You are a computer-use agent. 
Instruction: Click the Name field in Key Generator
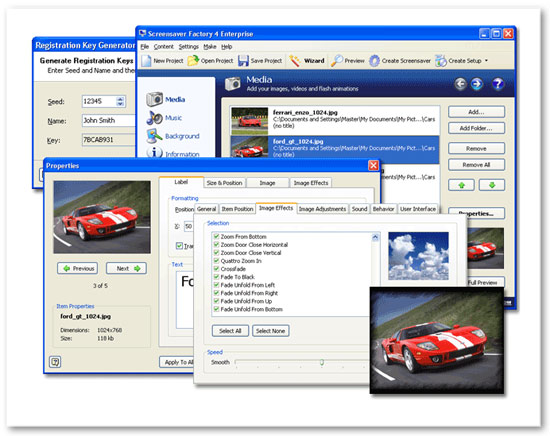(x=109, y=120)
